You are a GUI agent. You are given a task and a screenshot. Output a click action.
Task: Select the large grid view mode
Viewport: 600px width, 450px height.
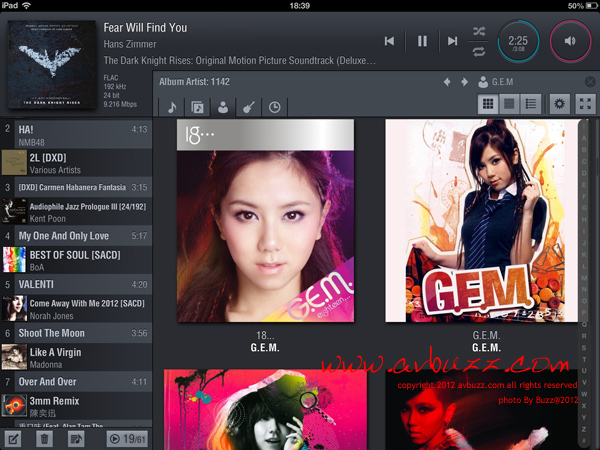489,104
